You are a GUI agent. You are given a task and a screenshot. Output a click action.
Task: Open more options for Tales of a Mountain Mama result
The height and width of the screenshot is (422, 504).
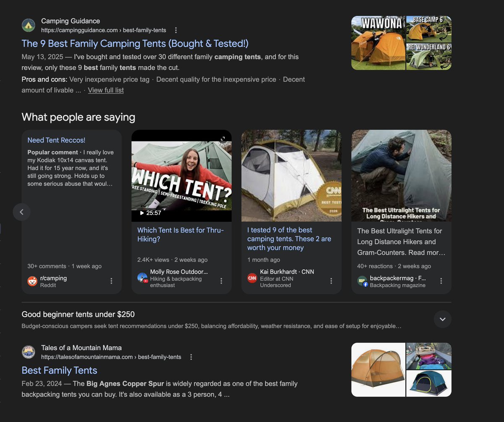191,357
